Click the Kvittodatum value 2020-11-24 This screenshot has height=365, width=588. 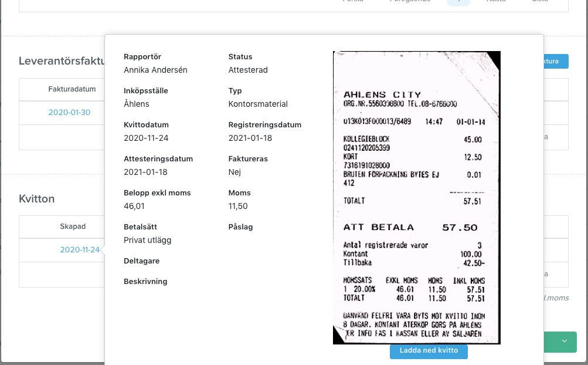click(146, 138)
